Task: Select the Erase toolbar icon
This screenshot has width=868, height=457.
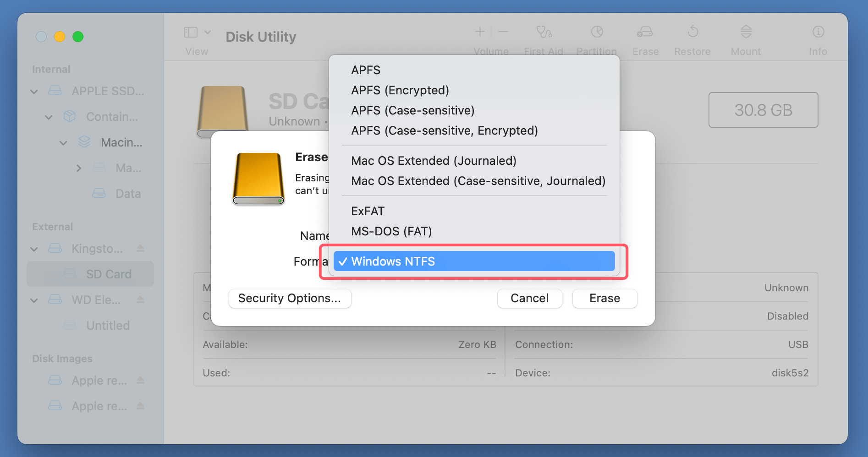Action: coord(645,39)
